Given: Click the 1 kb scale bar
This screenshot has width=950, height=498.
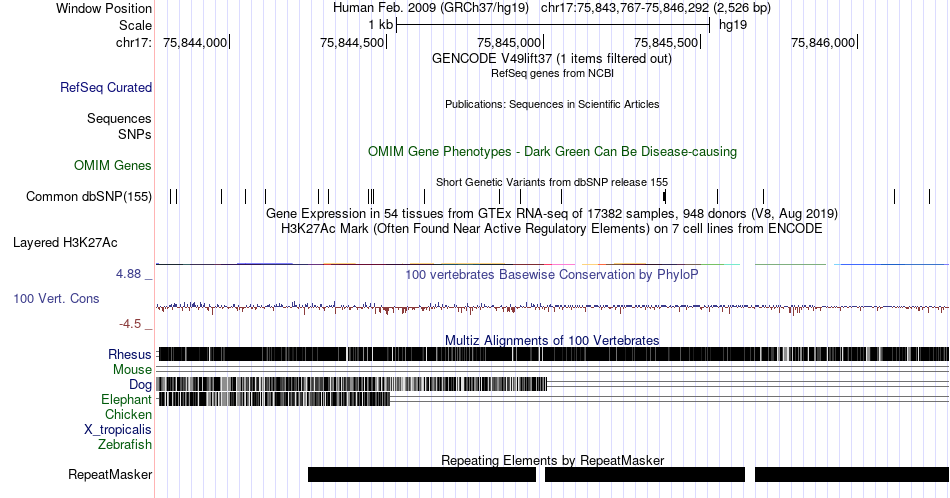Looking at the screenshot, I should 553,25.
